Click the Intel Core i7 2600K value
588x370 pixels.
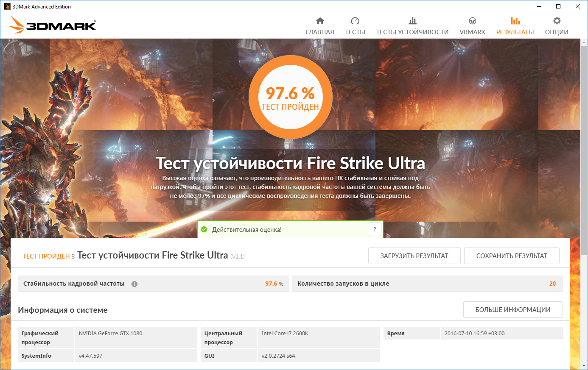[x=285, y=334]
